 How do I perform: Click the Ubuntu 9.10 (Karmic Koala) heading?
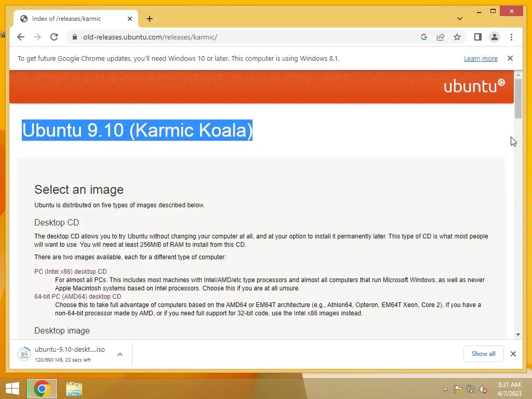137,130
